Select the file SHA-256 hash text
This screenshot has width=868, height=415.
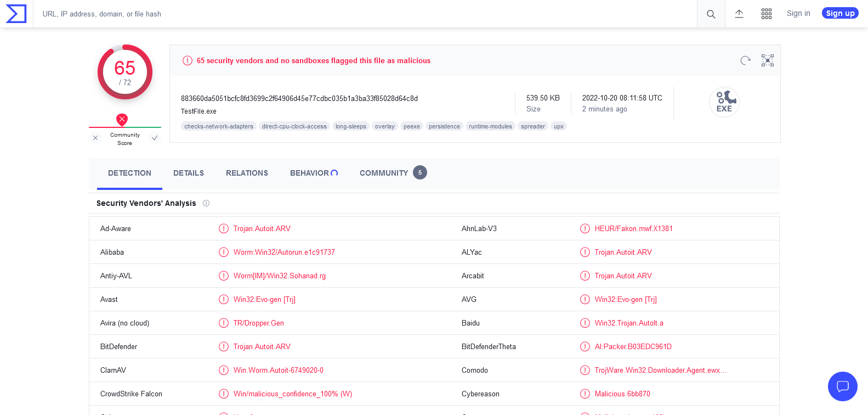point(299,99)
